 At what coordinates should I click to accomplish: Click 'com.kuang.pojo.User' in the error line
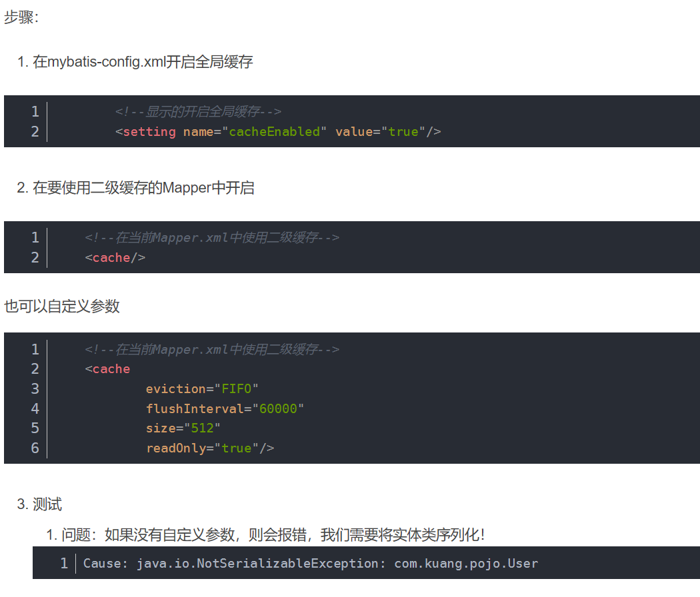pos(466,564)
